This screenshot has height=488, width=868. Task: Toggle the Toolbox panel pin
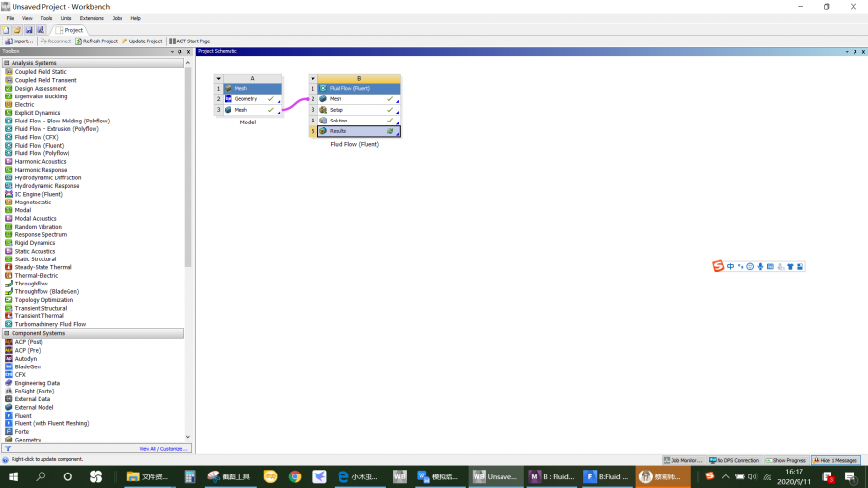(x=180, y=51)
